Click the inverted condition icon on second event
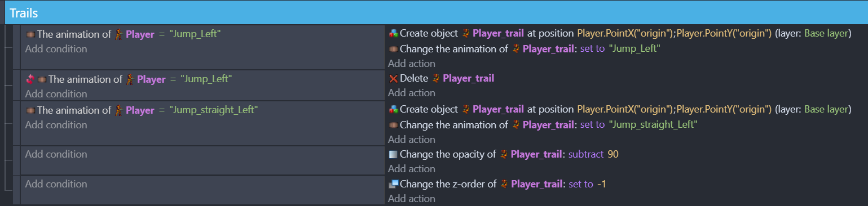This screenshot has height=206, width=868. (x=30, y=79)
